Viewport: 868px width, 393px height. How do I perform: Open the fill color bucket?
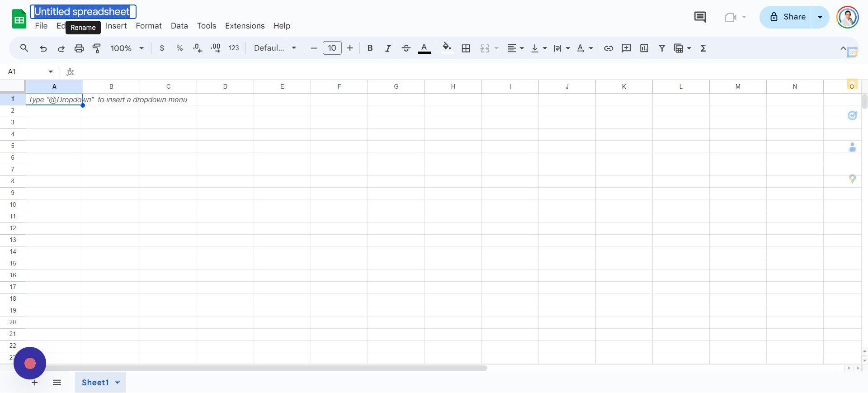point(447,48)
